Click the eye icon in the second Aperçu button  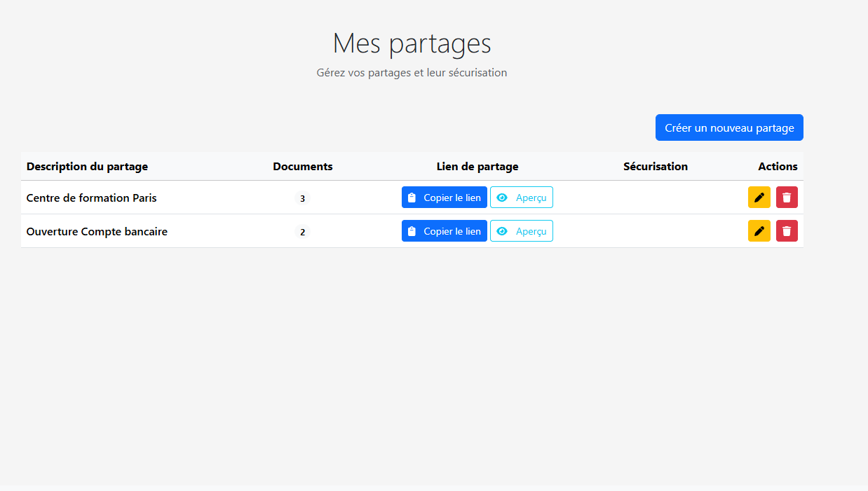tap(501, 230)
